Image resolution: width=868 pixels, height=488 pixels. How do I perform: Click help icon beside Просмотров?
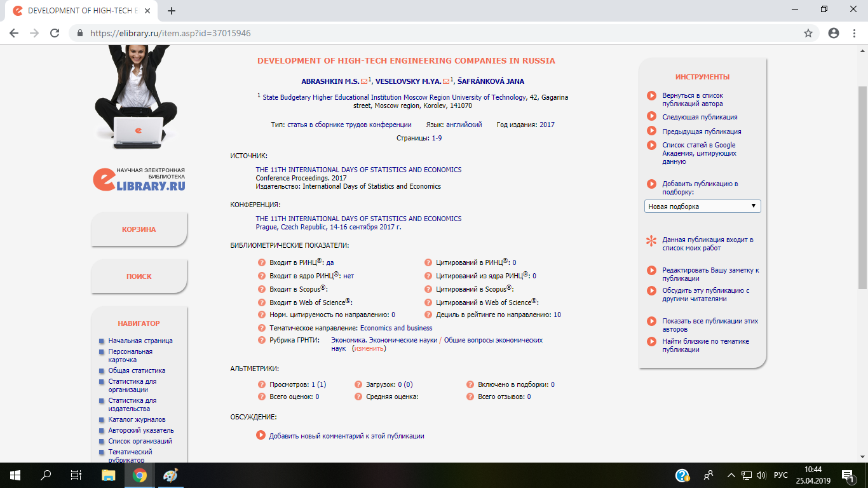tap(261, 384)
